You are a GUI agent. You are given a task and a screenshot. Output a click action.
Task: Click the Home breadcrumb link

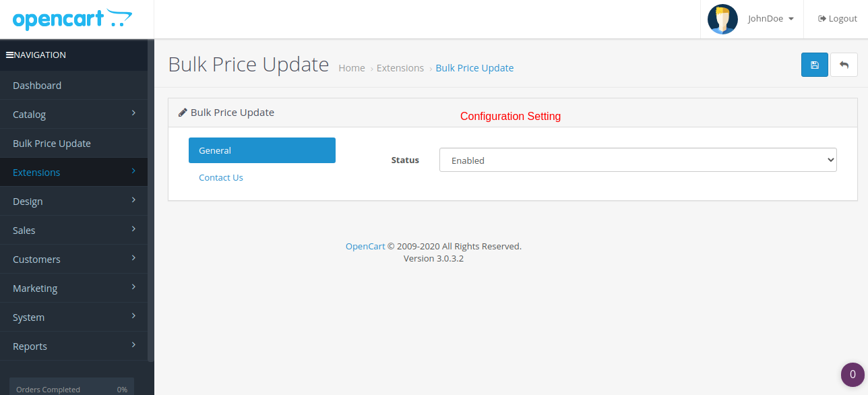point(351,67)
